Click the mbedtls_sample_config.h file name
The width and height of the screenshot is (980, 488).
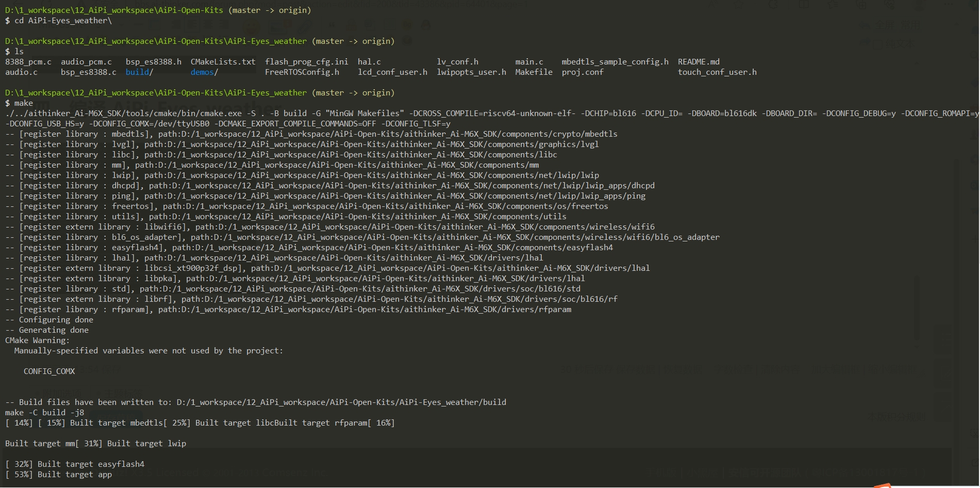pyautogui.click(x=615, y=62)
